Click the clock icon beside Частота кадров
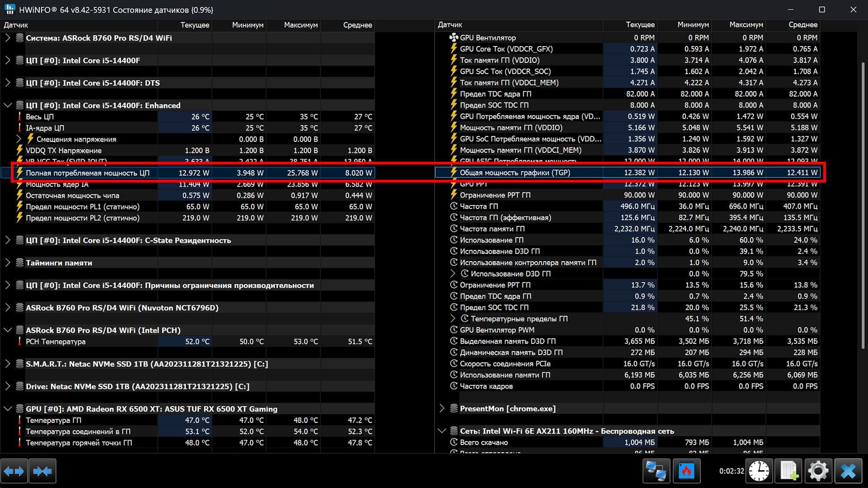 pos(454,386)
